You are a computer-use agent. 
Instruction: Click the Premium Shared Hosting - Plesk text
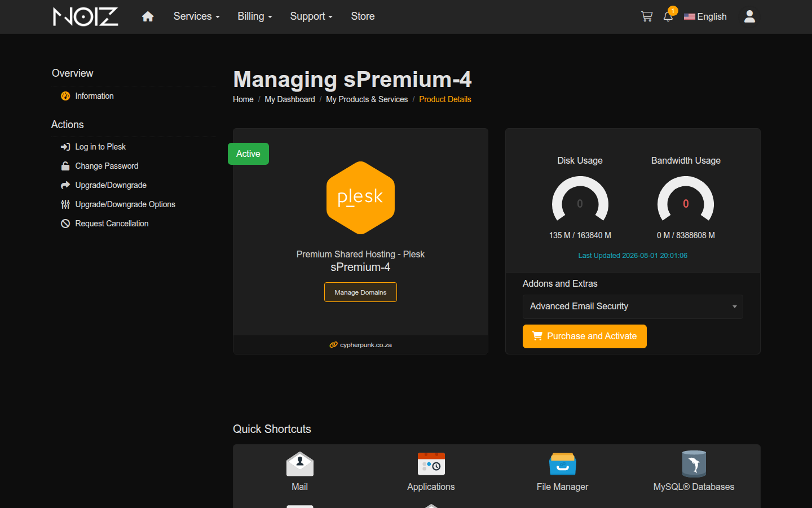point(360,255)
